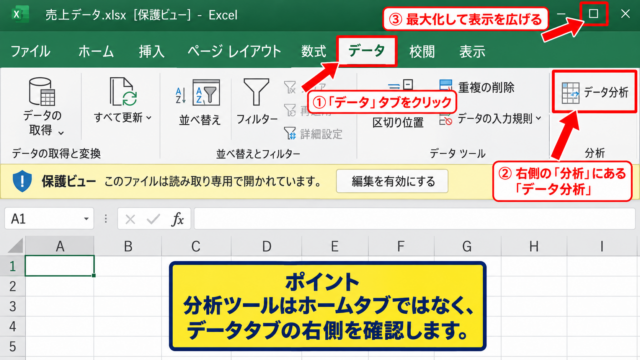
Task: Click the データ ribbon tab
Action: 366,51
